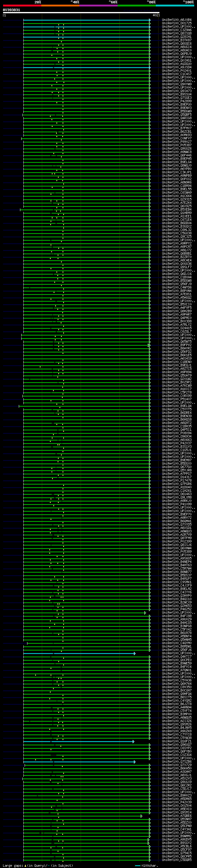Open hit UniRef100_Q5QBF5
Image resolution: width=197 pixels, height=868 pixels.
176,115
